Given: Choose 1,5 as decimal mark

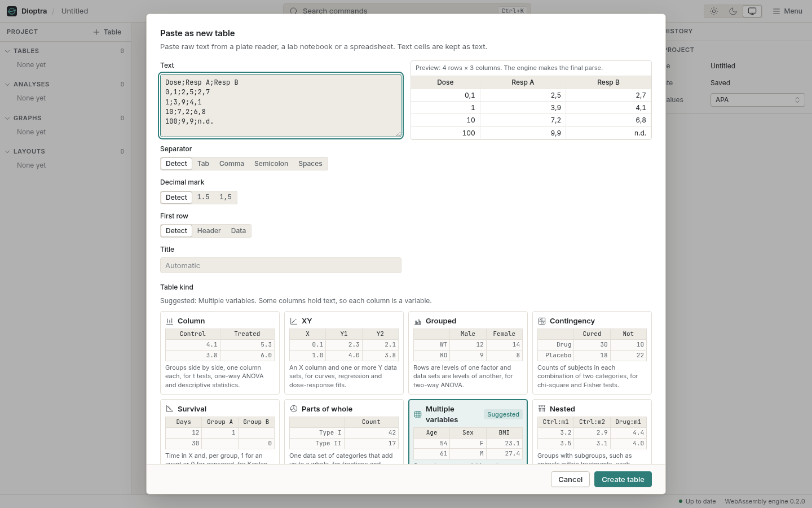Looking at the screenshot, I should [226, 198].
